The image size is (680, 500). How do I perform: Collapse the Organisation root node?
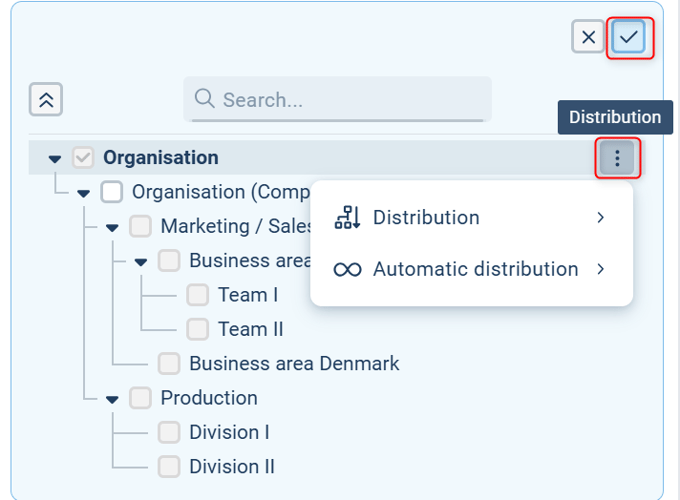55,159
